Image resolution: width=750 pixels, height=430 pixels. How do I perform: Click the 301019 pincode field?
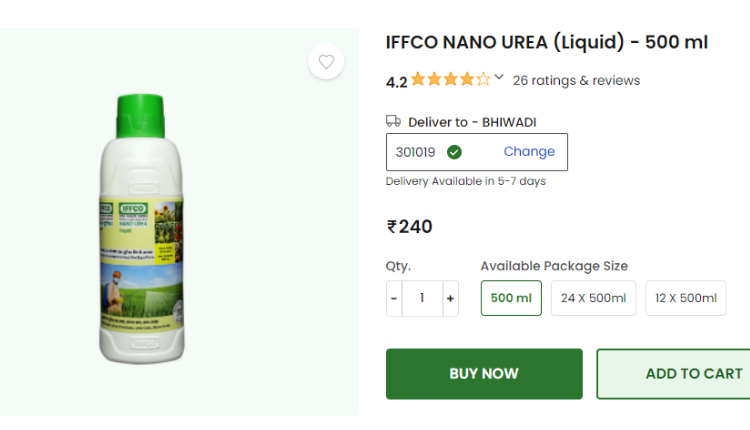(x=477, y=152)
